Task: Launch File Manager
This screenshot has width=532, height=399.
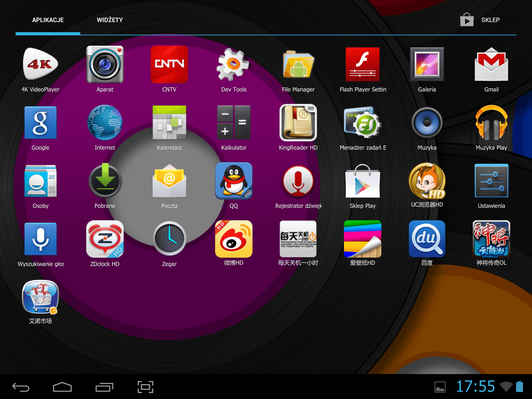Action: coord(298,64)
